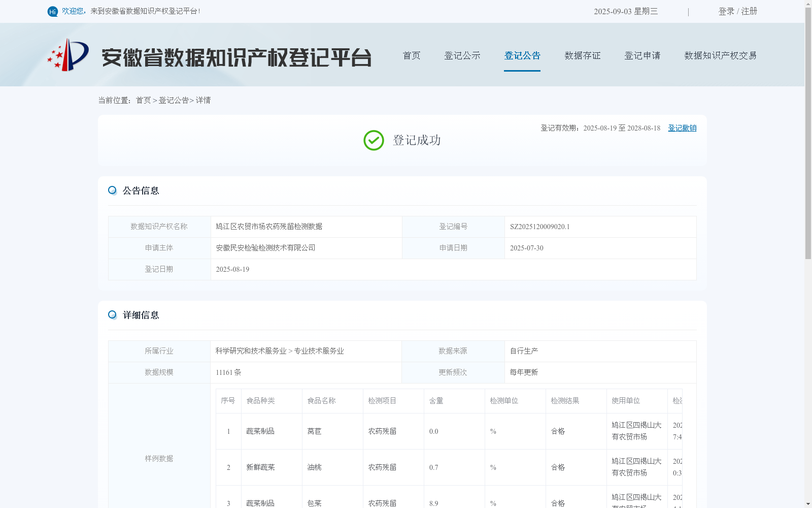Select food name 油桃 in row 2
812x508 pixels.
[x=314, y=467]
